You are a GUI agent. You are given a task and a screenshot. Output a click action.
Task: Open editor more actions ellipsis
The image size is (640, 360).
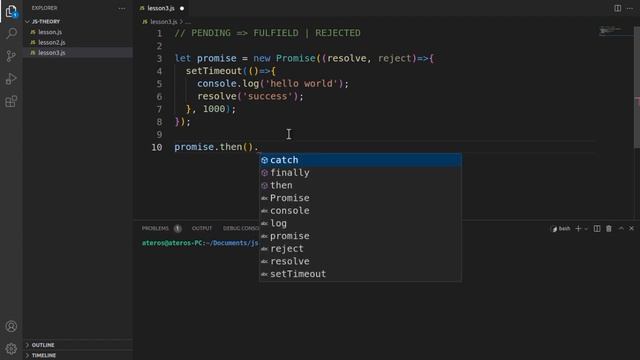[x=630, y=8]
